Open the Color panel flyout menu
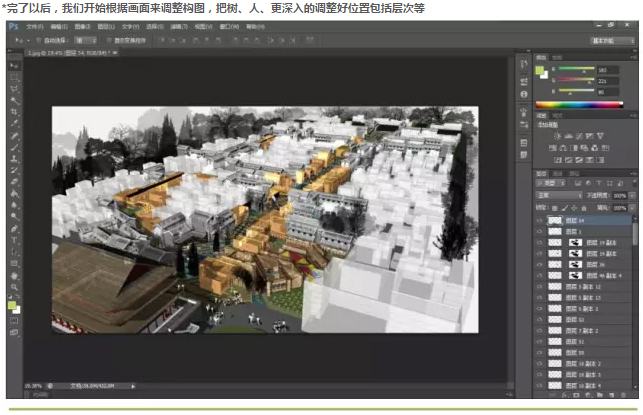Screen dimensions: 643x415 pos(634,57)
